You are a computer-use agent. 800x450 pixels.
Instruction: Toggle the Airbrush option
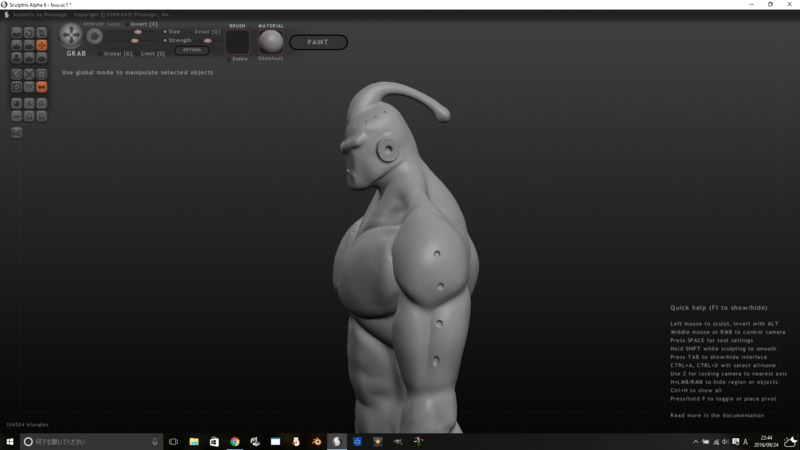point(93,24)
